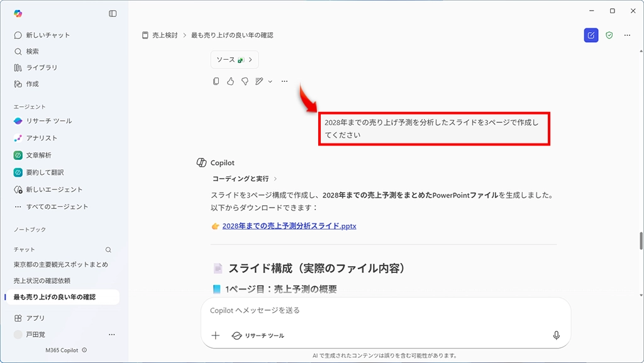644x363 pixels.
Task: Click the vertical scrollbar thumb
Action: 641,241
